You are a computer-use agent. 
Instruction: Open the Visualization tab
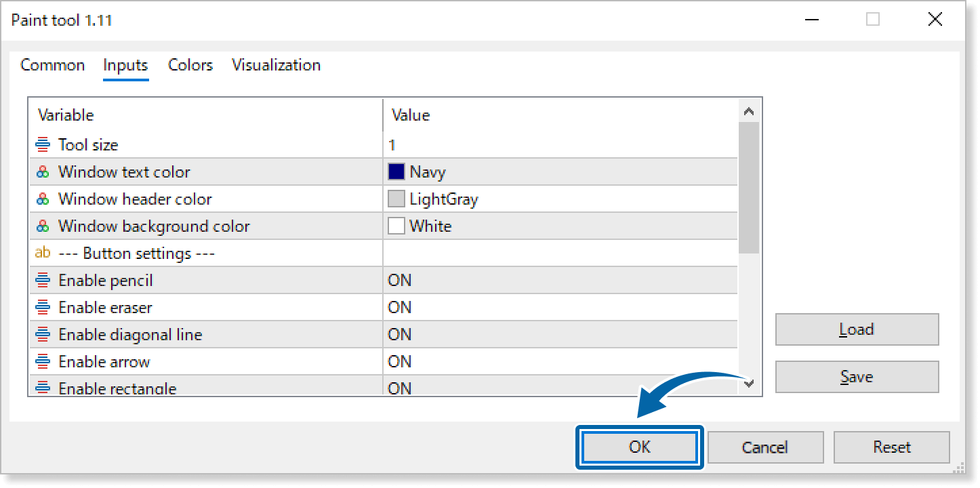pos(276,65)
